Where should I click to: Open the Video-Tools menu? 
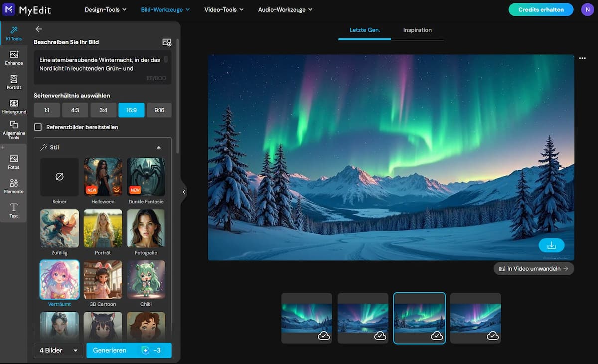click(224, 9)
